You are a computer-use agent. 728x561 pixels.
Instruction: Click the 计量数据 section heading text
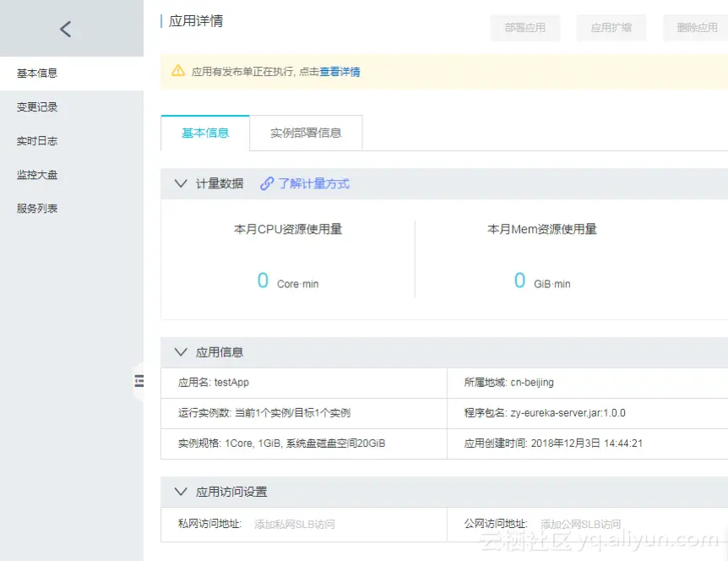(x=220, y=183)
